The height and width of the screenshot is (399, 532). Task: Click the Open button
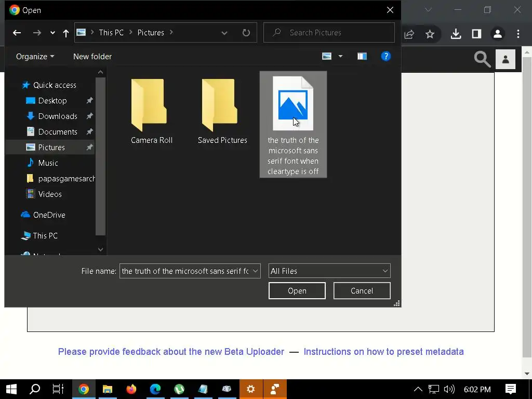click(x=297, y=291)
